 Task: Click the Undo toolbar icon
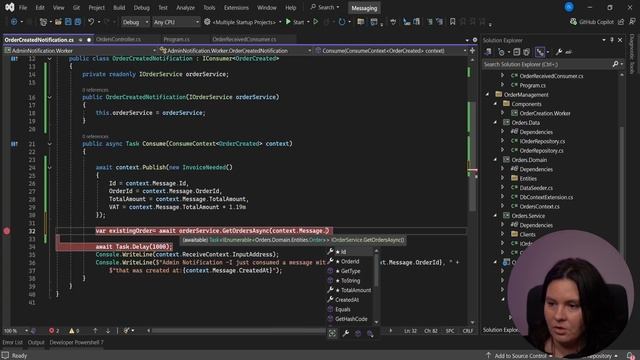91,22
